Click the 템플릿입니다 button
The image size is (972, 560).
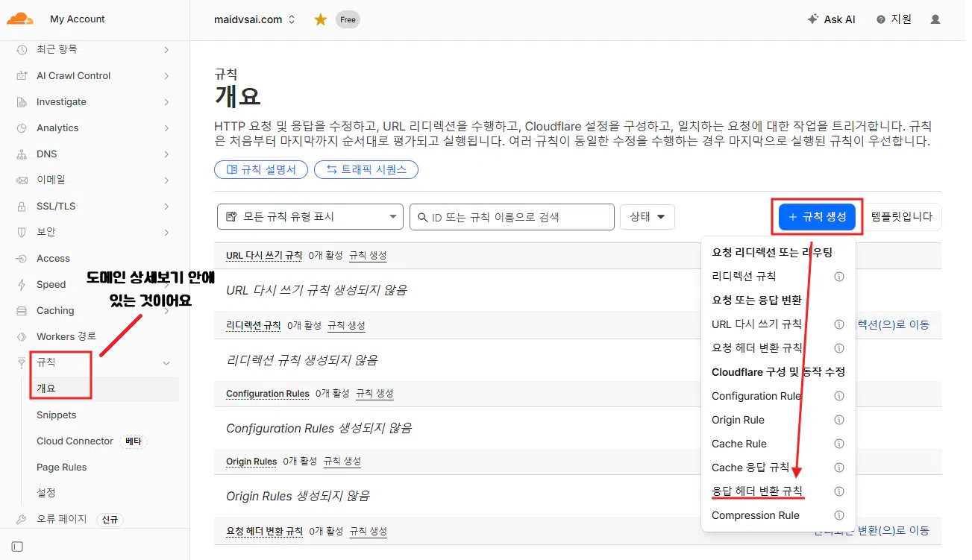click(902, 217)
